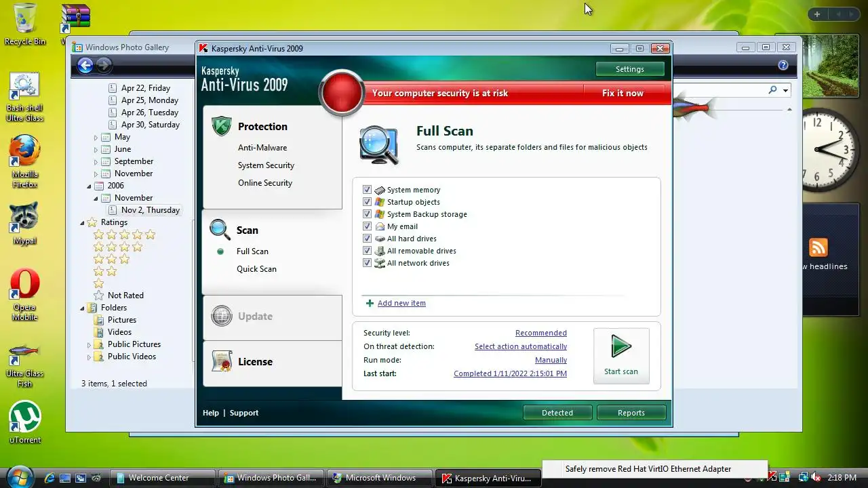The height and width of the screenshot is (488, 868).
Task: Collapse the Ratings tree section
Action: (x=82, y=222)
